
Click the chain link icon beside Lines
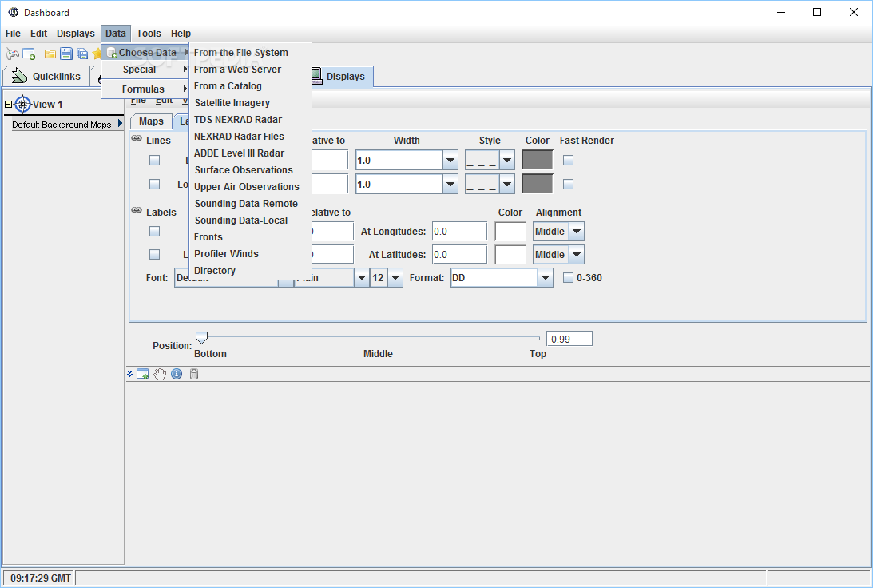[x=137, y=138]
